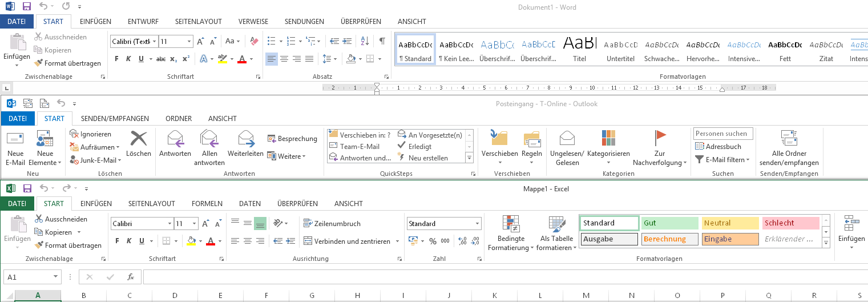This screenshot has width=868, height=302.
Task: Click Excel's orientation (ab) icon
Action: (277, 223)
